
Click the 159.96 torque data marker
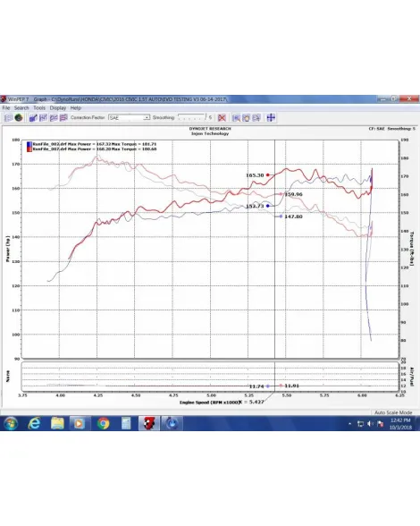pos(281,194)
